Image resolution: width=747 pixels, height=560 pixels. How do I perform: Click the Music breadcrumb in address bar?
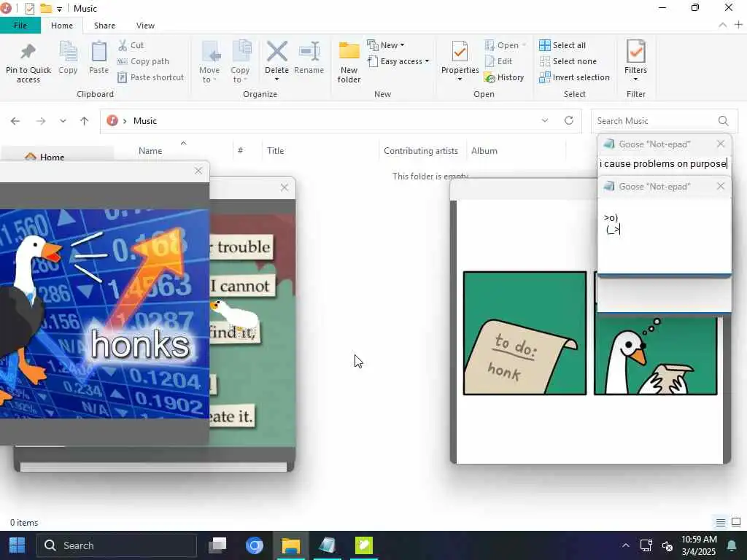click(145, 121)
